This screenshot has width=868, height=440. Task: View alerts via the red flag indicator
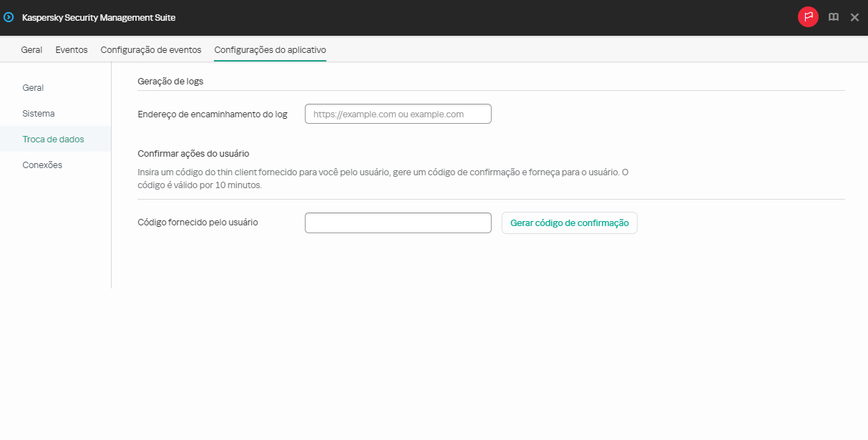(x=808, y=16)
